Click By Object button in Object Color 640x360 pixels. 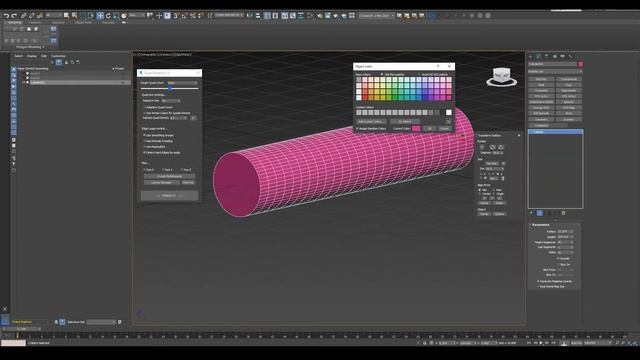coord(405,122)
